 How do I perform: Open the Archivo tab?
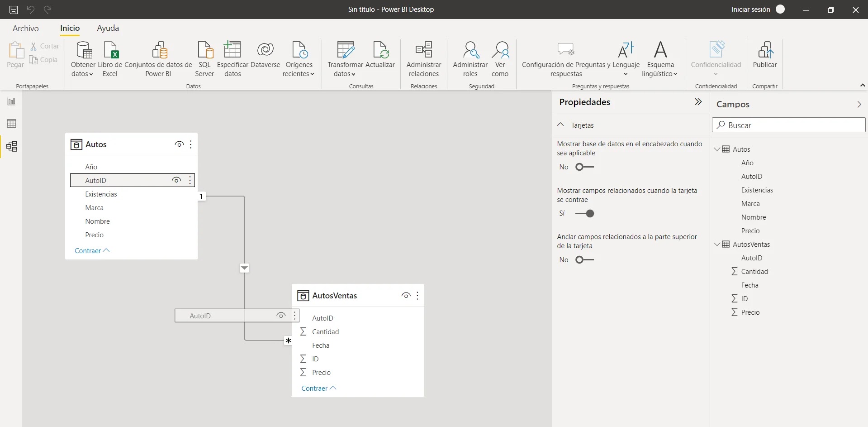pos(26,28)
